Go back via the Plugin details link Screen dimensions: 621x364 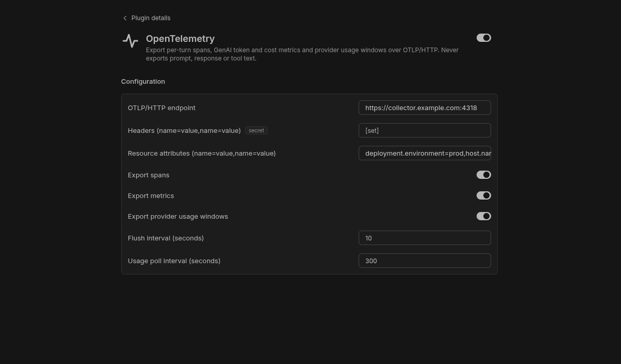(x=146, y=18)
